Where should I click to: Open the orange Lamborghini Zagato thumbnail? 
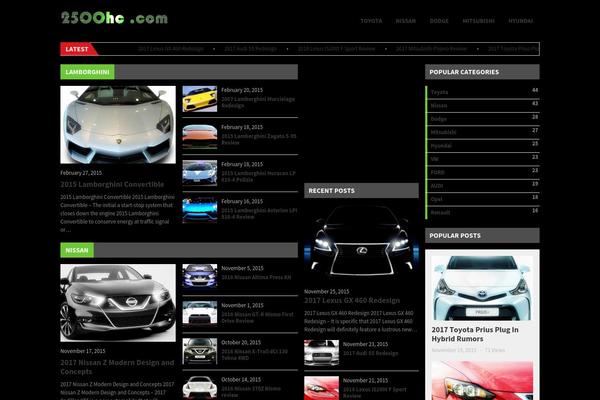point(199,136)
